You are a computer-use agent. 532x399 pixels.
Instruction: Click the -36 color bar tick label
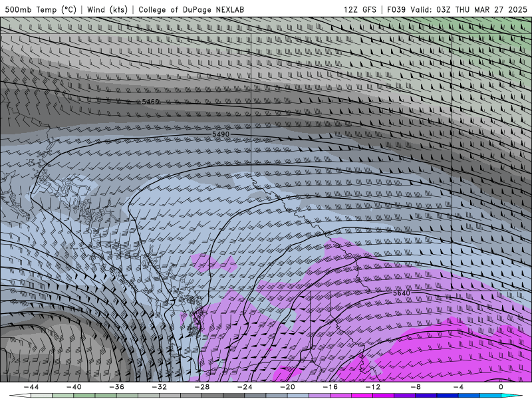116,387
